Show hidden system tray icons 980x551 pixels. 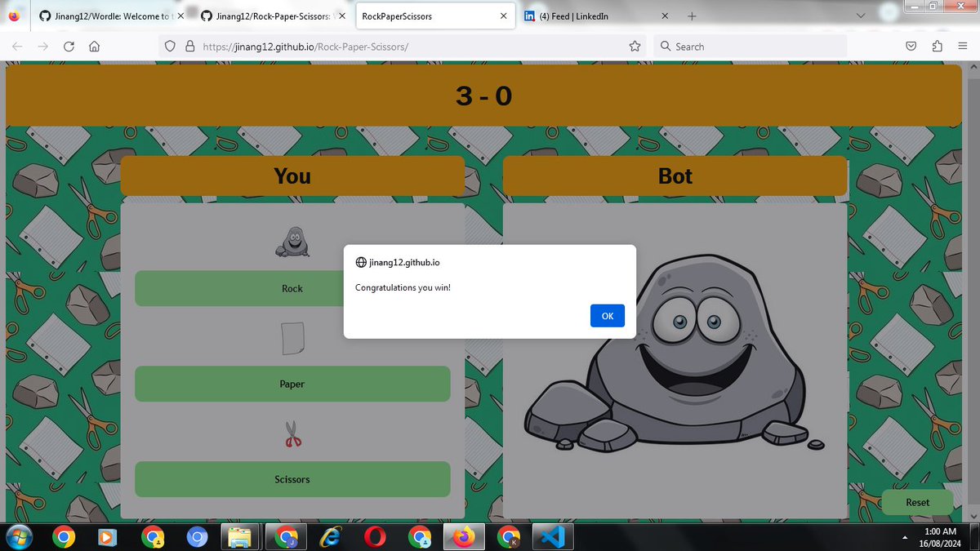pos(904,538)
